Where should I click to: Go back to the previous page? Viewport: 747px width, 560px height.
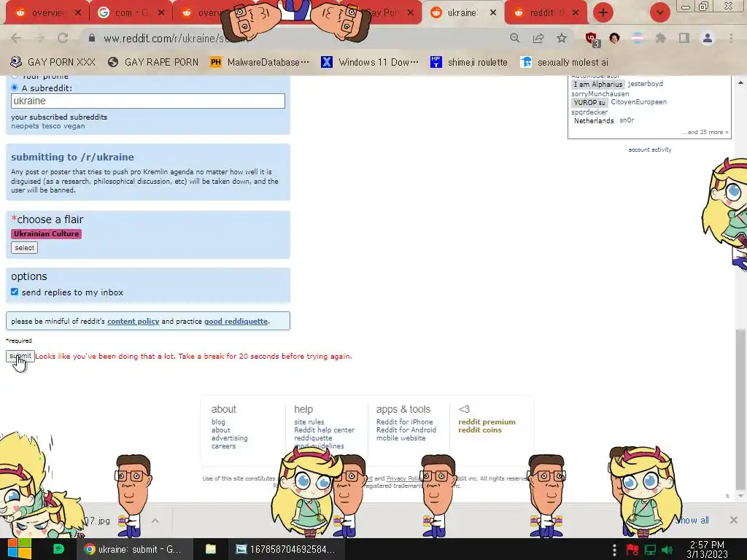[x=16, y=38]
